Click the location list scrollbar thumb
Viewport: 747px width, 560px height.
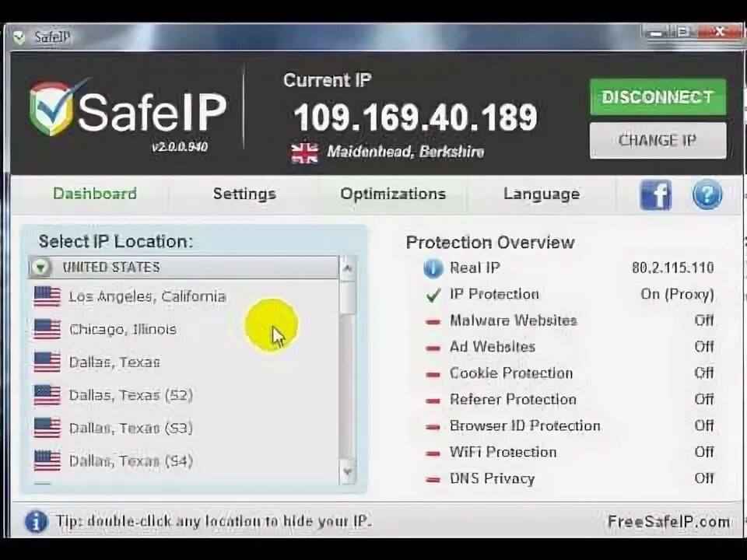347,297
